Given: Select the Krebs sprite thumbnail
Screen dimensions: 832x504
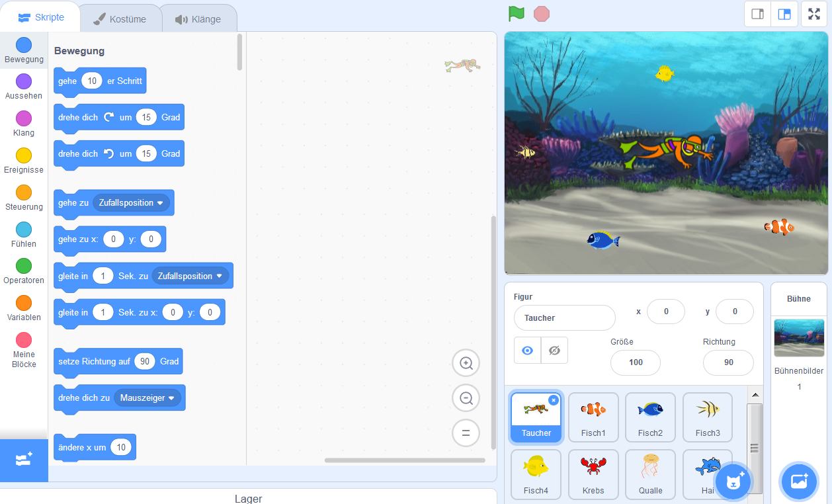Looking at the screenshot, I should (593, 472).
